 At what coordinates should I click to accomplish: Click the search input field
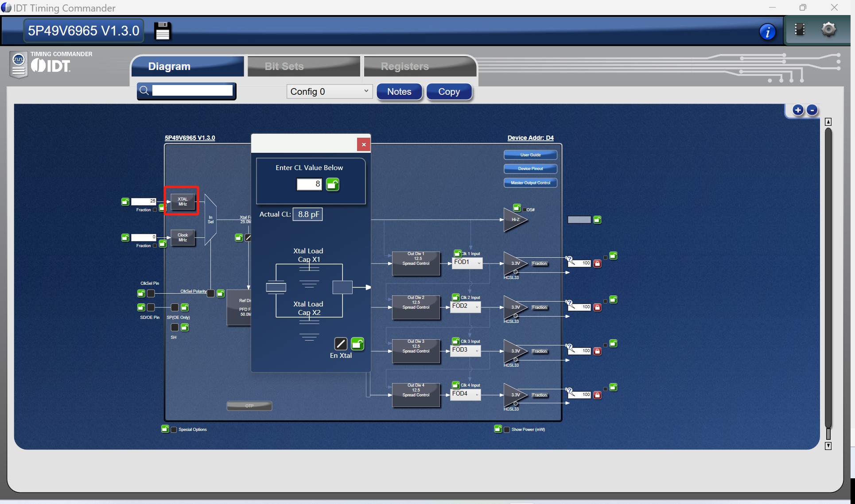192,91
